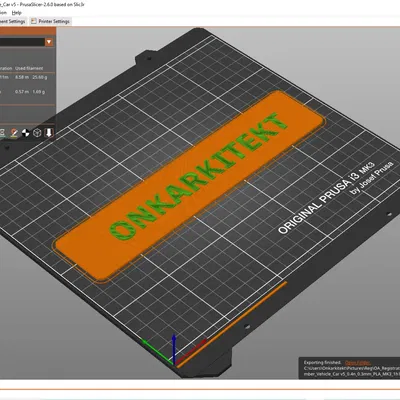Click the Open Folder link in notification
Viewport: 400px width, 400px height.
[358, 363]
